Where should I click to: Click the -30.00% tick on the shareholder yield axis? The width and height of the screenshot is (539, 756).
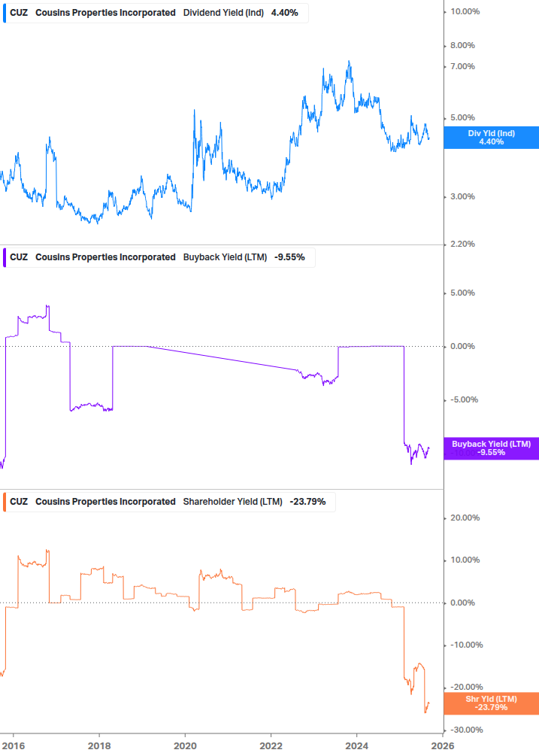[466, 730]
